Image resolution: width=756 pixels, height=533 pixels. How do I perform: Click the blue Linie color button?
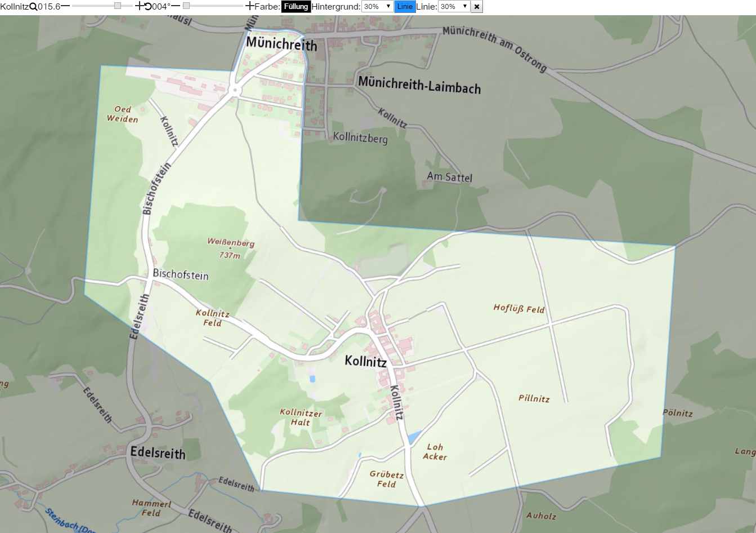(405, 7)
